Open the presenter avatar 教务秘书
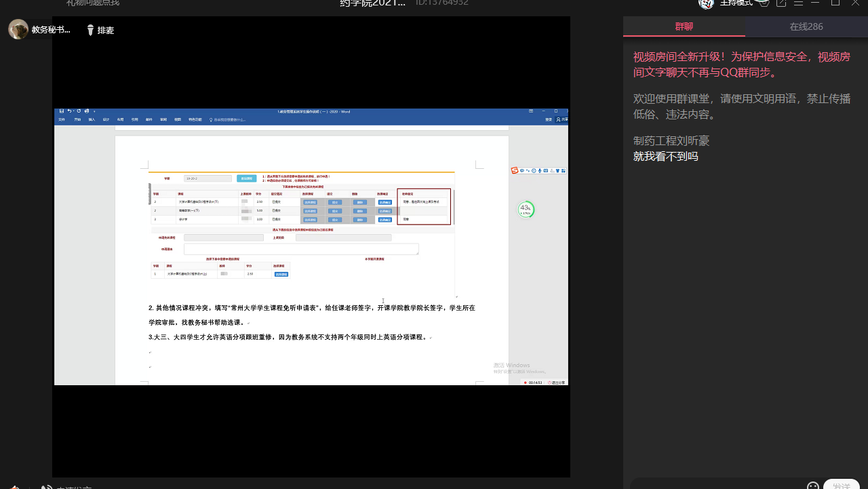Screen dimensions: 868x489 point(18,29)
